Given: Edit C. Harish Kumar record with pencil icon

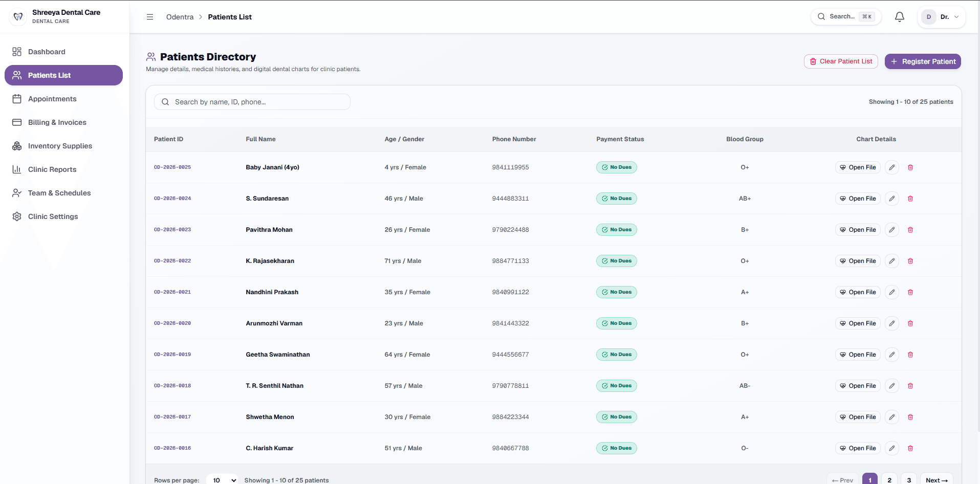Looking at the screenshot, I should click(x=892, y=448).
